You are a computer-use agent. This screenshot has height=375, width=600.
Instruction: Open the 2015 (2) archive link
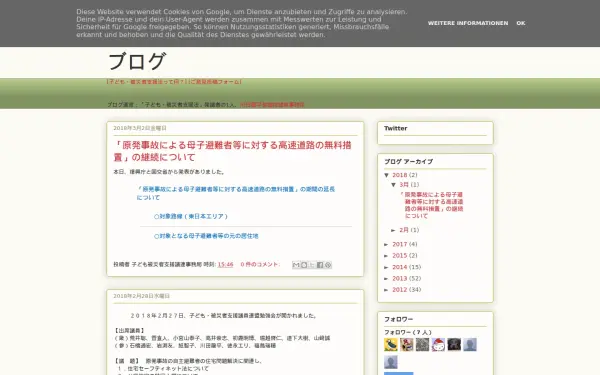click(x=399, y=256)
